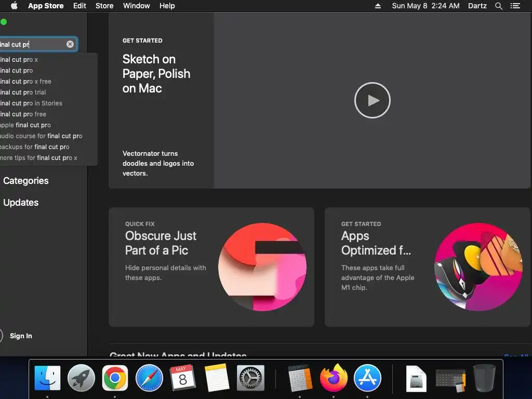The width and height of the screenshot is (532, 399).
Task: Open the Help menu
Action: tap(167, 6)
